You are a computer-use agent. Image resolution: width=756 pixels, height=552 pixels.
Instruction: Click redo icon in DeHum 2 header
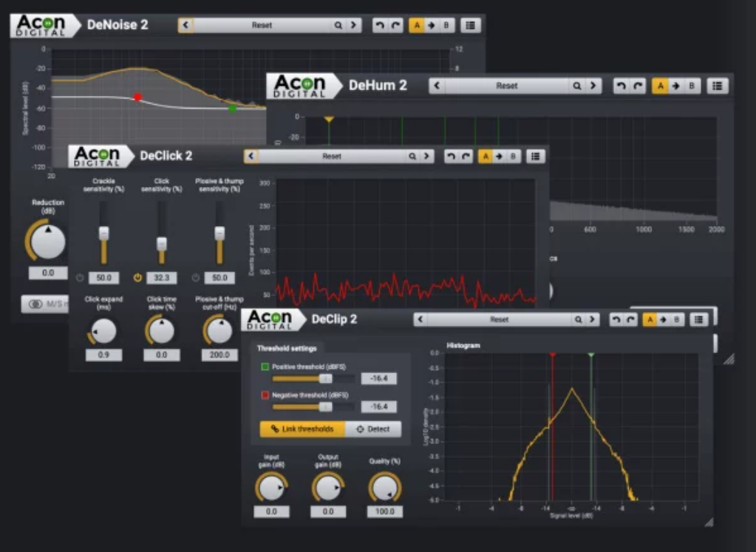[638, 86]
